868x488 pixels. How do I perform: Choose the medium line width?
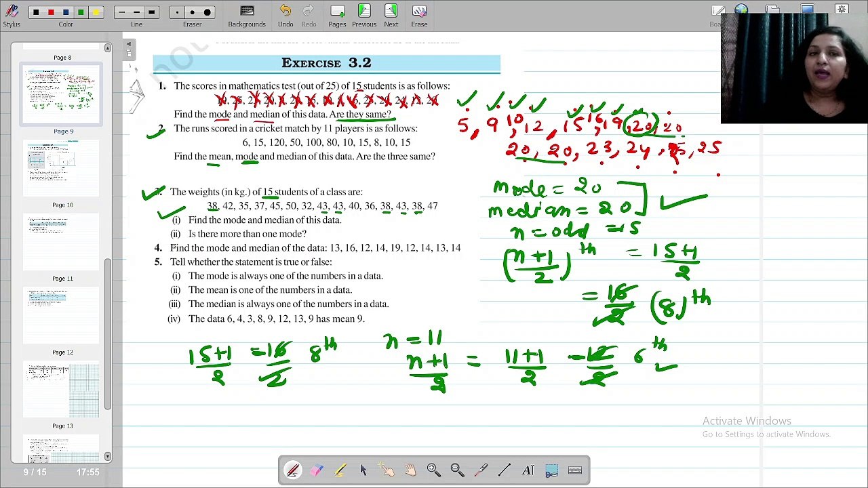136,12
